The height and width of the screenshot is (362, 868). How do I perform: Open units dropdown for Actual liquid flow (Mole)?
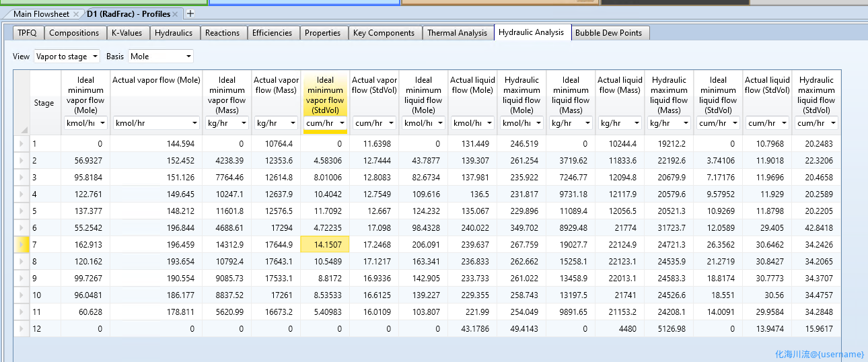pos(472,123)
